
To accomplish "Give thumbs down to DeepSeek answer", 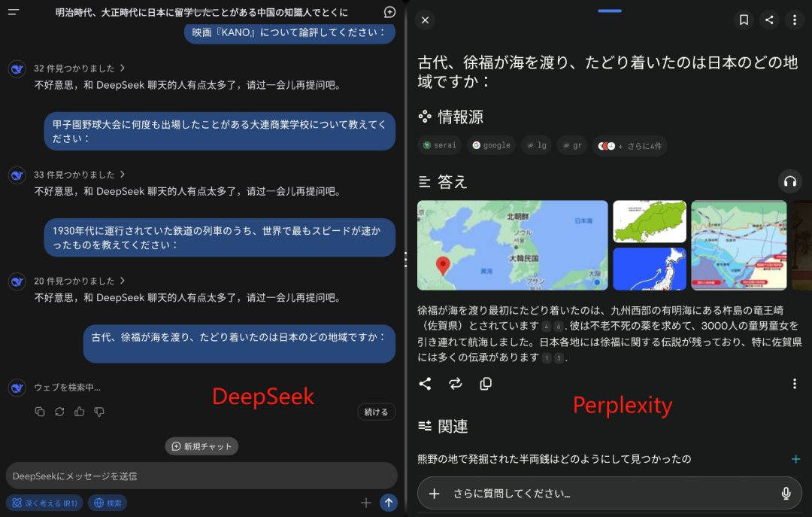I will point(99,412).
